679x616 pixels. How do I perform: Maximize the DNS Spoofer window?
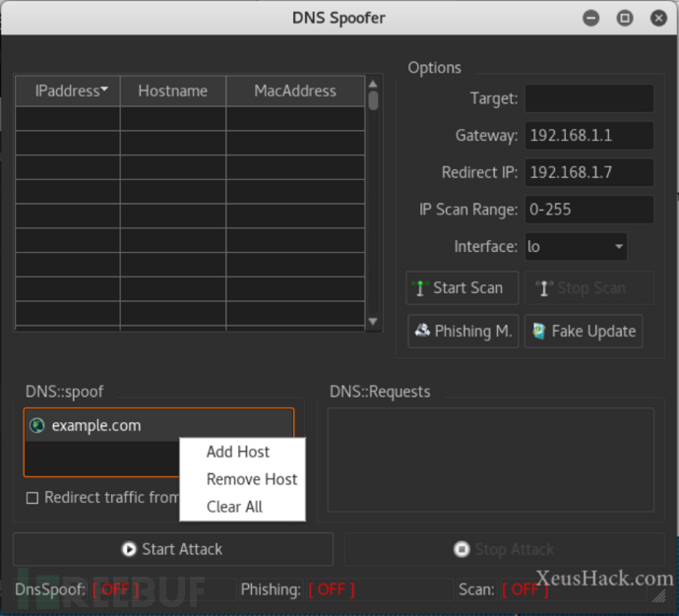click(625, 18)
